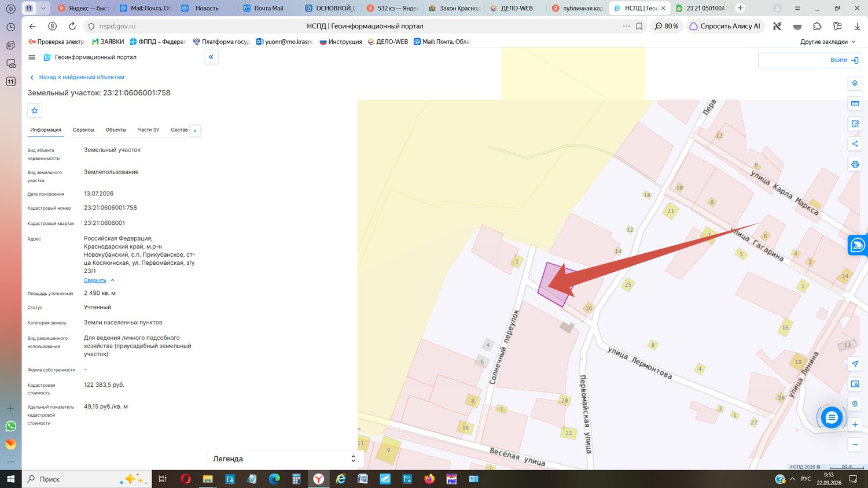
Task: Print the current map view
Action: 855,164
